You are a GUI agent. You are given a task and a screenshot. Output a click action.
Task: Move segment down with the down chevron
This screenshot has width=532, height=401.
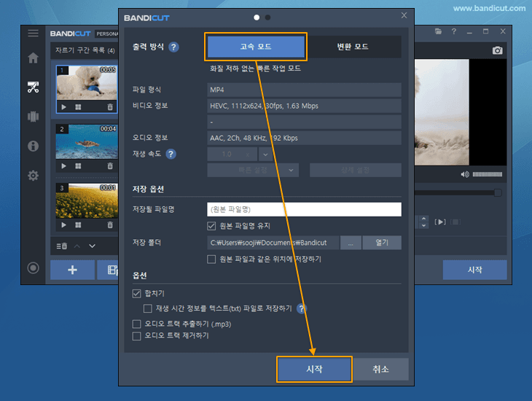click(x=92, y=246)
